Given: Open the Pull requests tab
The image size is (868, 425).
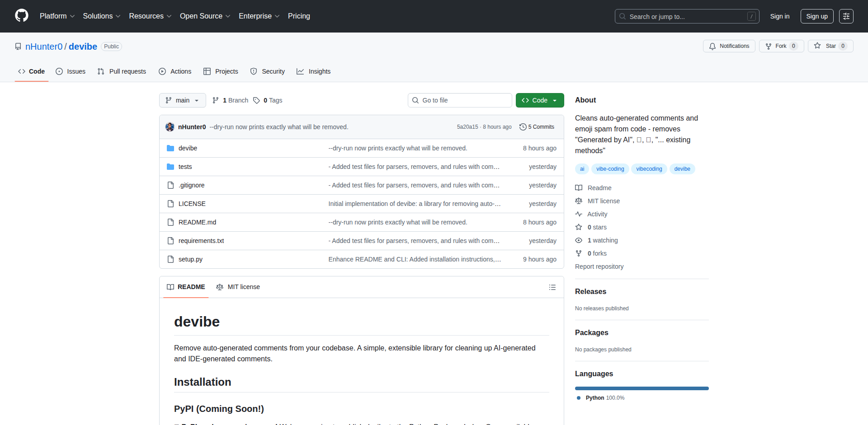Looking at the screenshot, I should coord(122,71).
